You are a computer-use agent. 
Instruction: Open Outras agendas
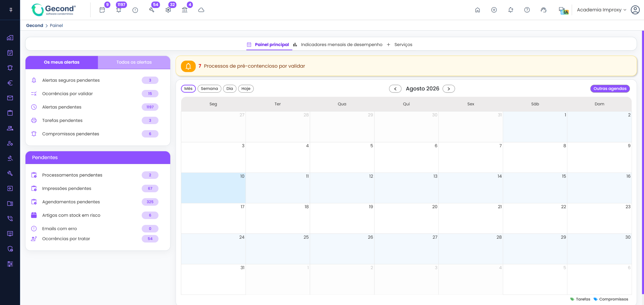click(610, 88)
